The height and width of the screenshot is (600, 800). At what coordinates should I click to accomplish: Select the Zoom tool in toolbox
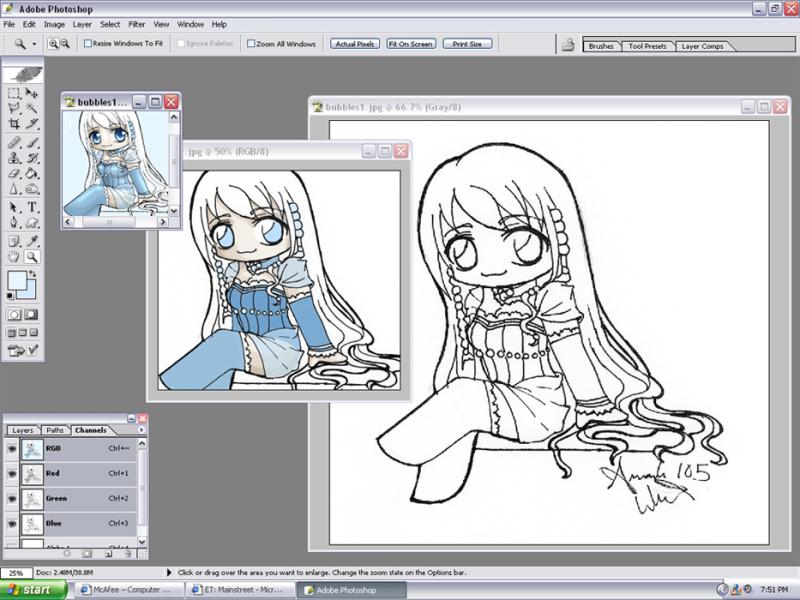(32, 257)
